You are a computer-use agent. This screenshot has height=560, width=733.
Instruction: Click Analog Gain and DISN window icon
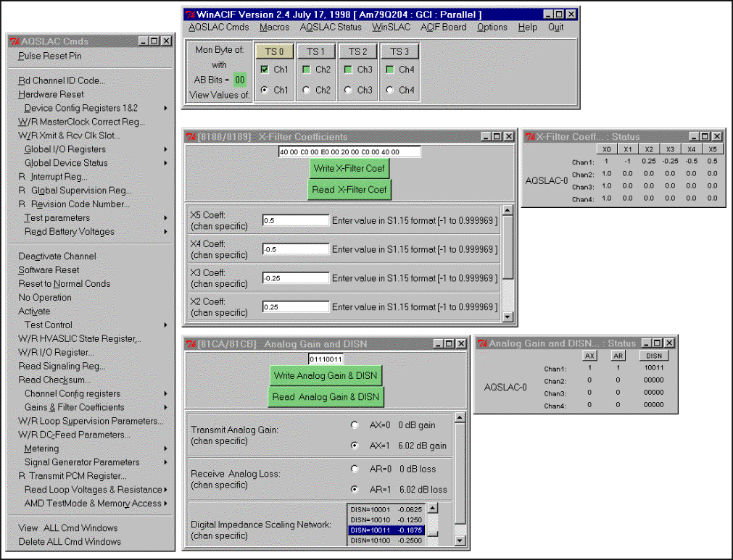point(191,343)
